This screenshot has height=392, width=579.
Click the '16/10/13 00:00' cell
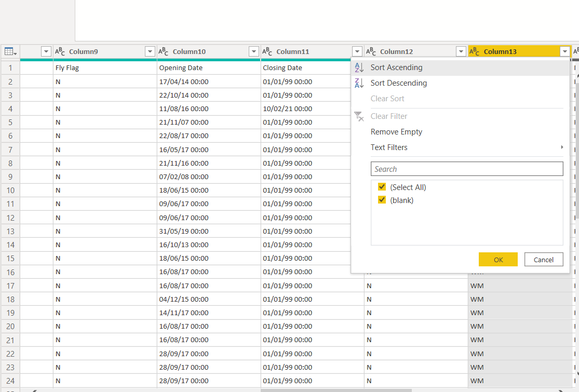[x=209, y=245]
